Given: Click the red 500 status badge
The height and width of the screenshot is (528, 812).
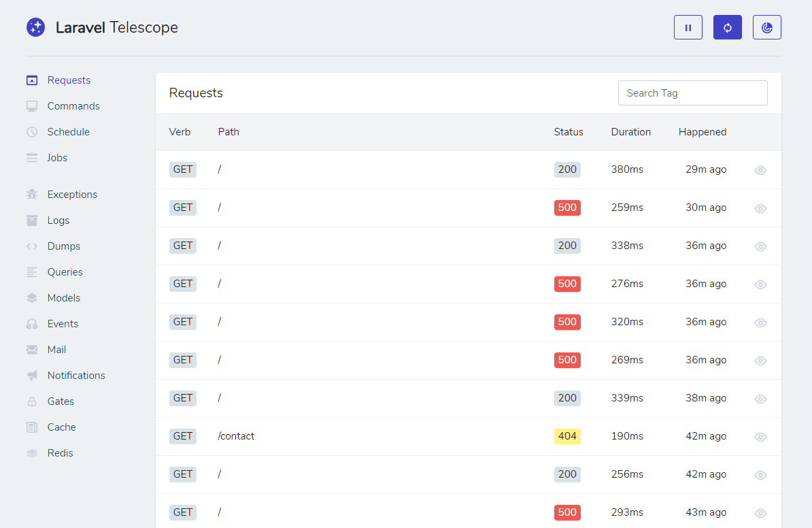Looking at the screenshot, I should tap(567, 208).
